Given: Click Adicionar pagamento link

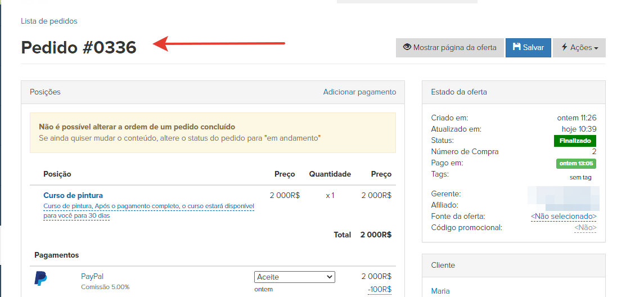Looking at the screenshot, I should (x=359, y=92).
